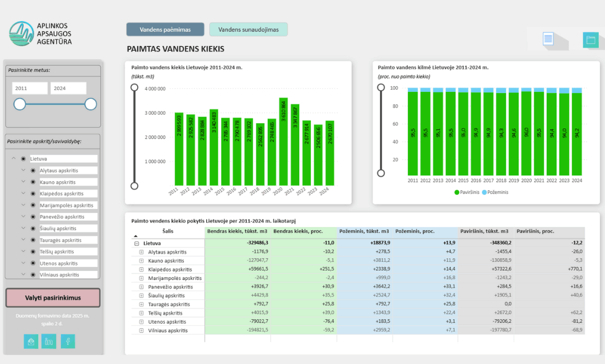Expand Alytaus apskritis in filter tree
The image size is (605, 364).
pyautogui.click(x=23, y=170)
